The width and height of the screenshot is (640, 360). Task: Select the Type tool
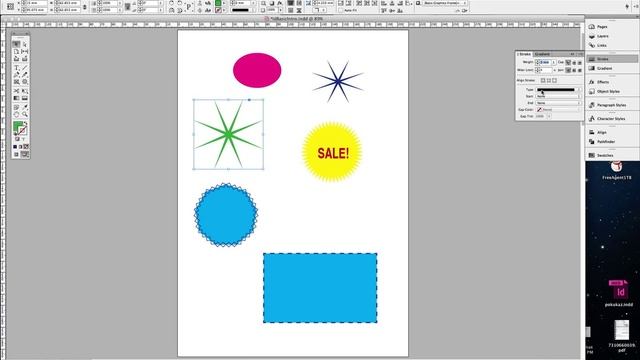click(x=16, y=68)
